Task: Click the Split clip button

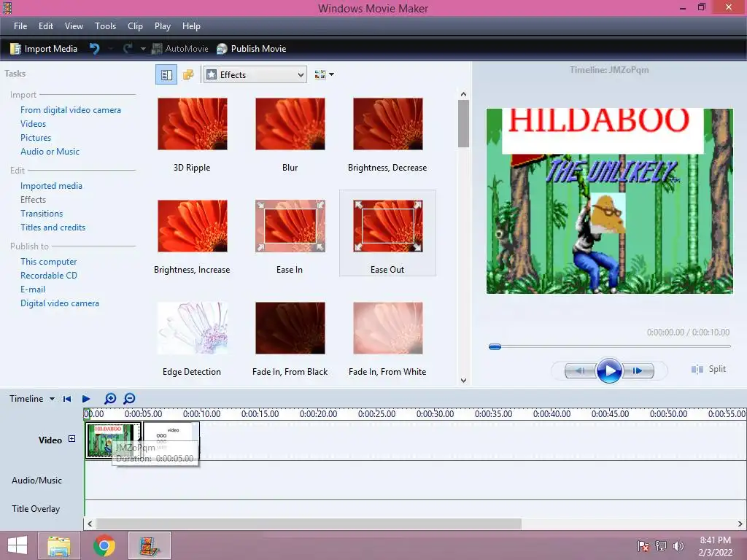Action: point(709,369)
